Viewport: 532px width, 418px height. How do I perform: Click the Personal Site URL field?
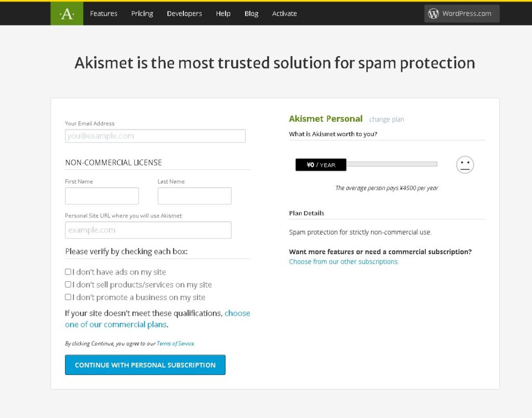[148, 230]
